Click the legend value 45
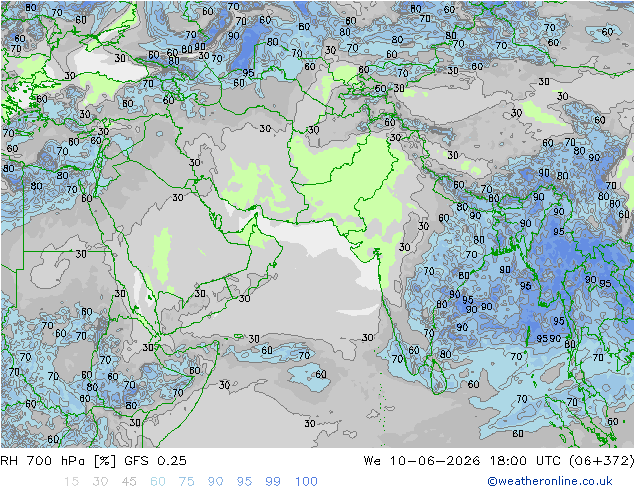The image size is (634, 490). pos(129,481)
